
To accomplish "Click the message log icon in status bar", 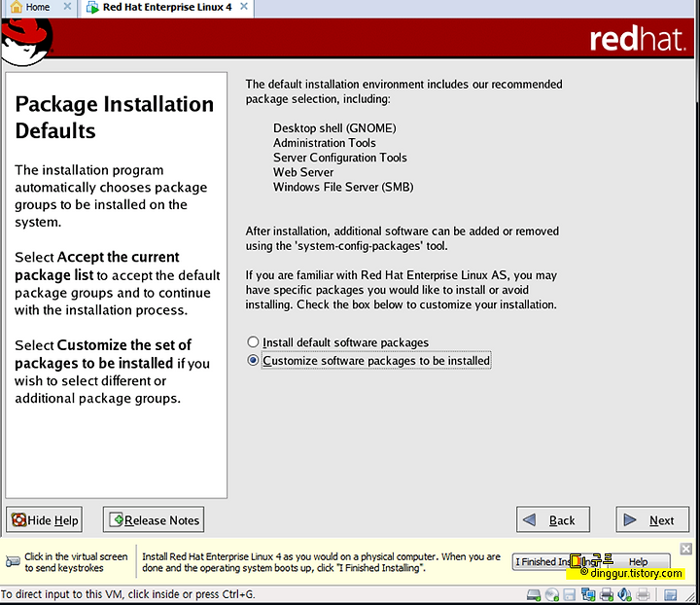I will [670, 594].
